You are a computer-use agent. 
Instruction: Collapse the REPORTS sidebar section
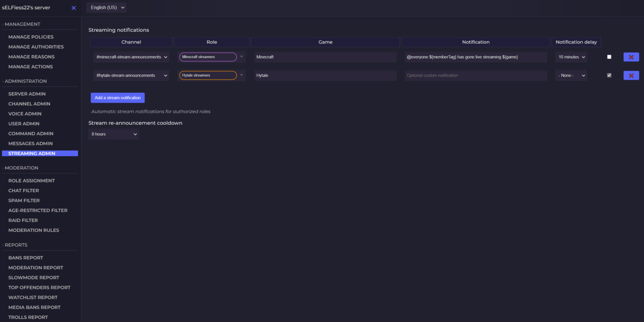(x=16, y=245)
